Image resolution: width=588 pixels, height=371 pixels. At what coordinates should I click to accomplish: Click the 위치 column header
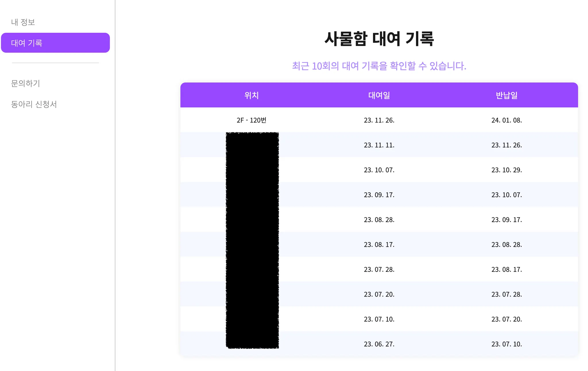(x=252, y=95)
